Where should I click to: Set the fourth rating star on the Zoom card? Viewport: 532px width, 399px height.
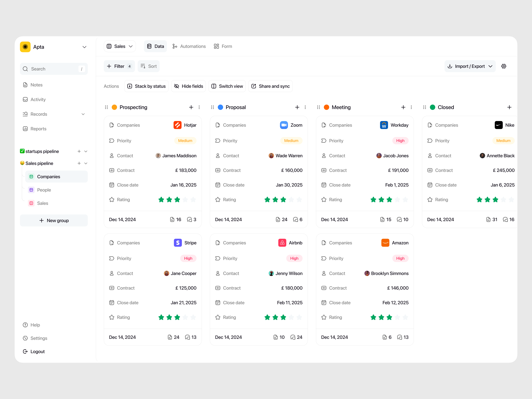[291, 200]
